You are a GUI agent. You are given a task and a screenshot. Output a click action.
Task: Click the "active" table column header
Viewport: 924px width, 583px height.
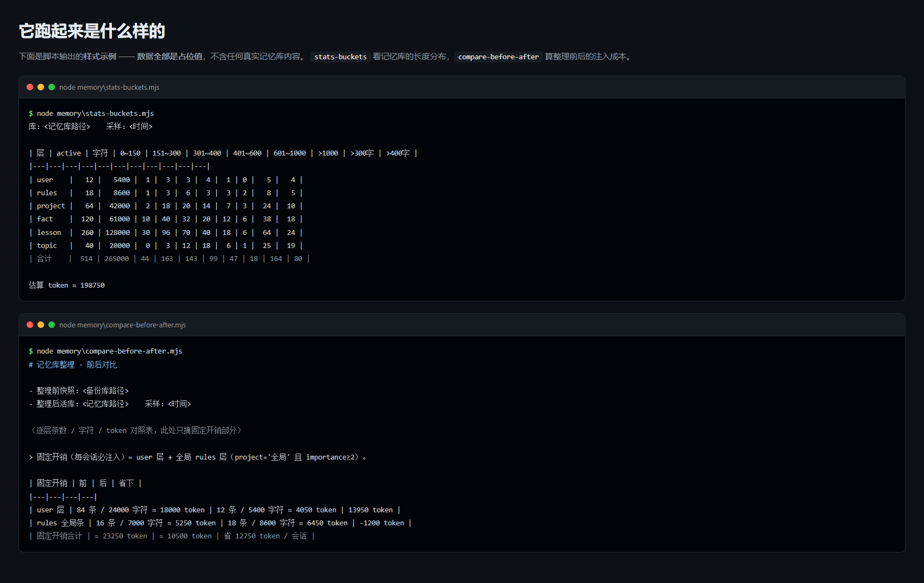[68, 153]
